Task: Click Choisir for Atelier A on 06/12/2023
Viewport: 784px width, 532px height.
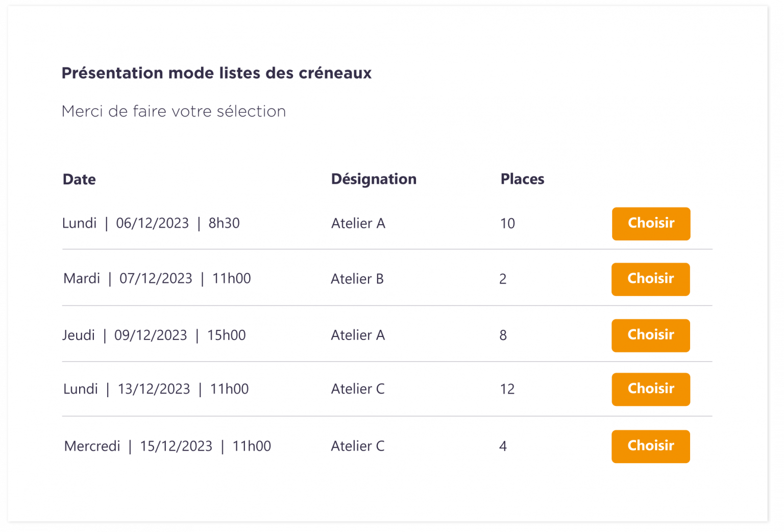Action: (x=651, y=224)
